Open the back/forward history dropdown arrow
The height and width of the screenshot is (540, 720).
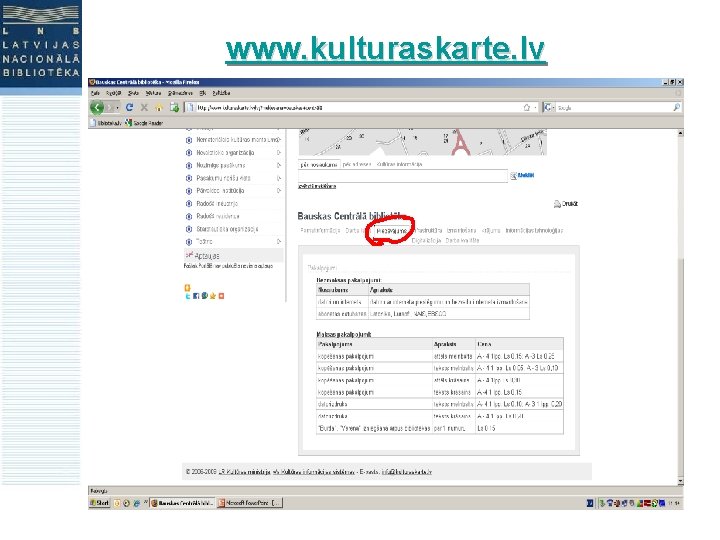point(118,107)
